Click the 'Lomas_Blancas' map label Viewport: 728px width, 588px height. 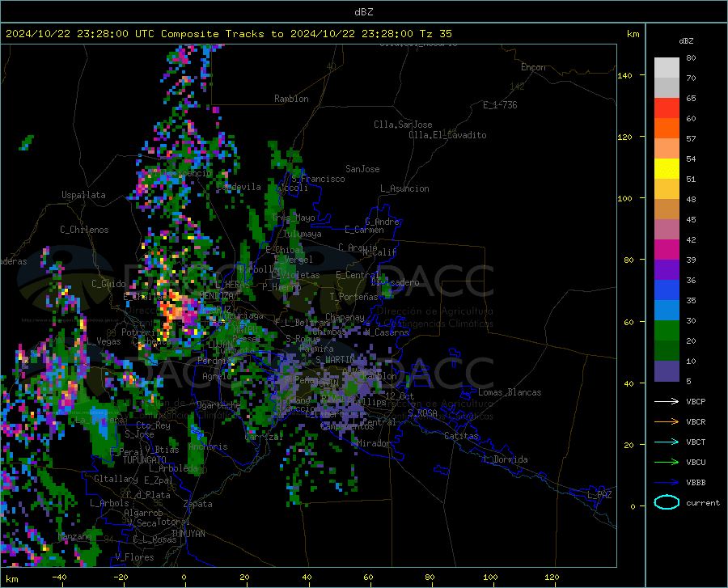(x=510, y=392)
